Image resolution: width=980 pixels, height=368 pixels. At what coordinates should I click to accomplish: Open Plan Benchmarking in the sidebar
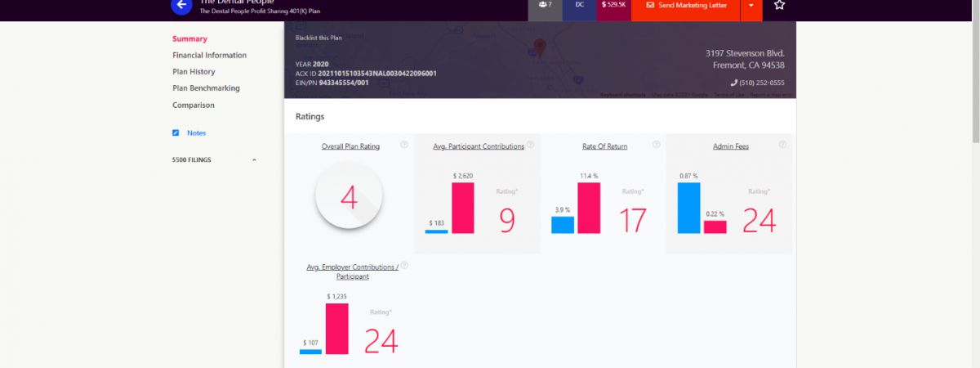click(206, 88)
